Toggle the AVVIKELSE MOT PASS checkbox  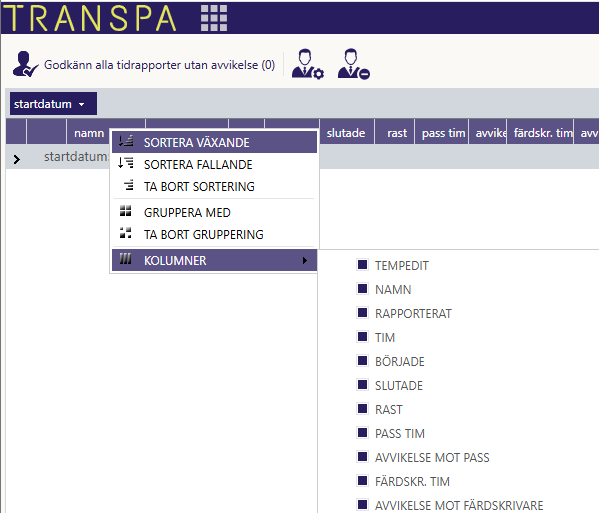(362, 456)
